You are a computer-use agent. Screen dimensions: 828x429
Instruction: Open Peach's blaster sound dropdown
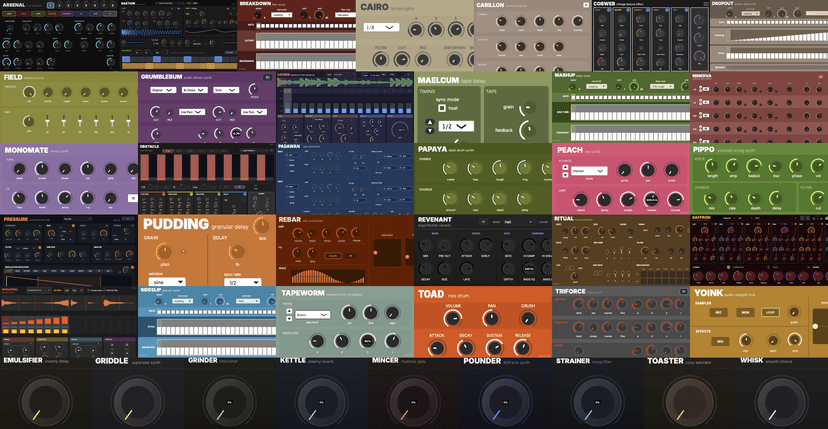589,171
